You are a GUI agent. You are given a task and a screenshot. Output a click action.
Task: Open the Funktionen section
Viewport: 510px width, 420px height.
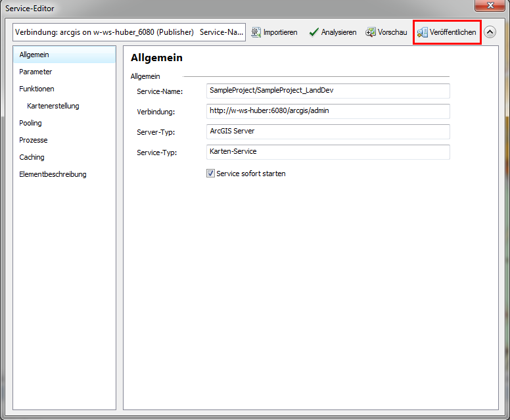click(x=37, y=89)
